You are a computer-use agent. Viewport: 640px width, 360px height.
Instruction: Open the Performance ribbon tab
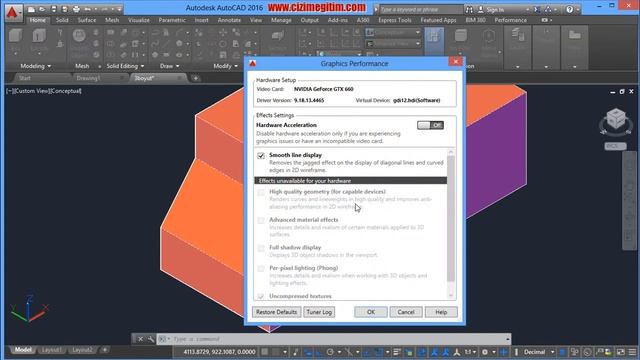click(511, 20)
